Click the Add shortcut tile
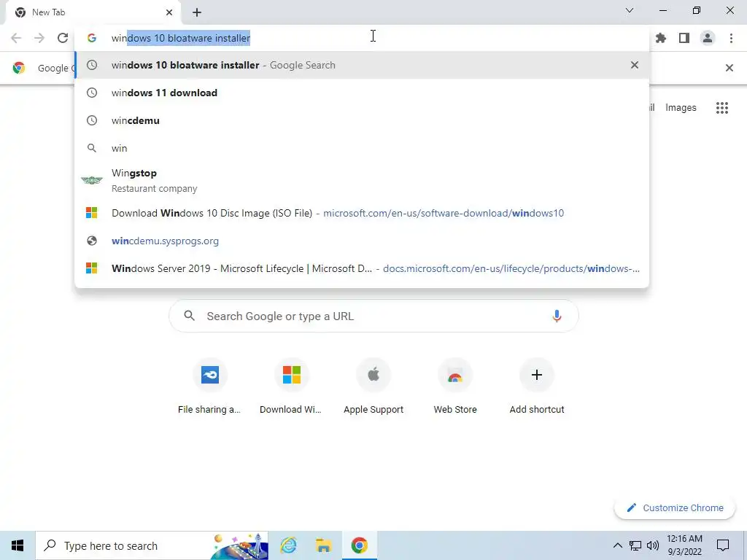The image size is (747, 560). (x=537, y=386)
